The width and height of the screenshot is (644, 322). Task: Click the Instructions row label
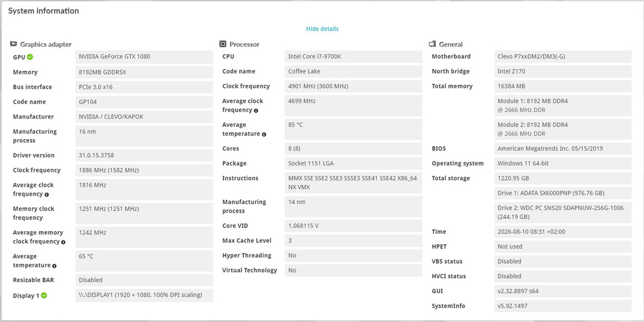(240, 178)
